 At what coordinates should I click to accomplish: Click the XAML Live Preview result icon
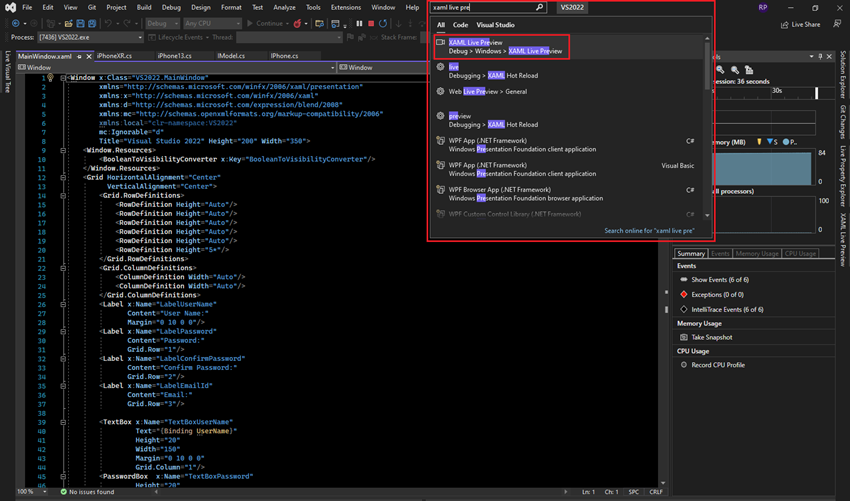click(441, 42)
